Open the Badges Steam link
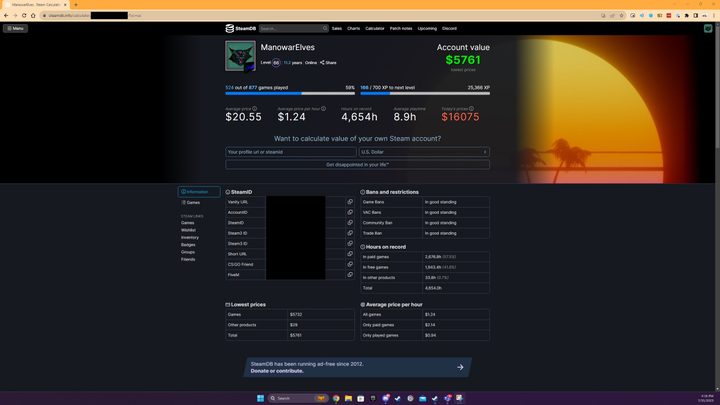Image resolution: width=720 pixels, height=405 pixels. pos(188,245)
